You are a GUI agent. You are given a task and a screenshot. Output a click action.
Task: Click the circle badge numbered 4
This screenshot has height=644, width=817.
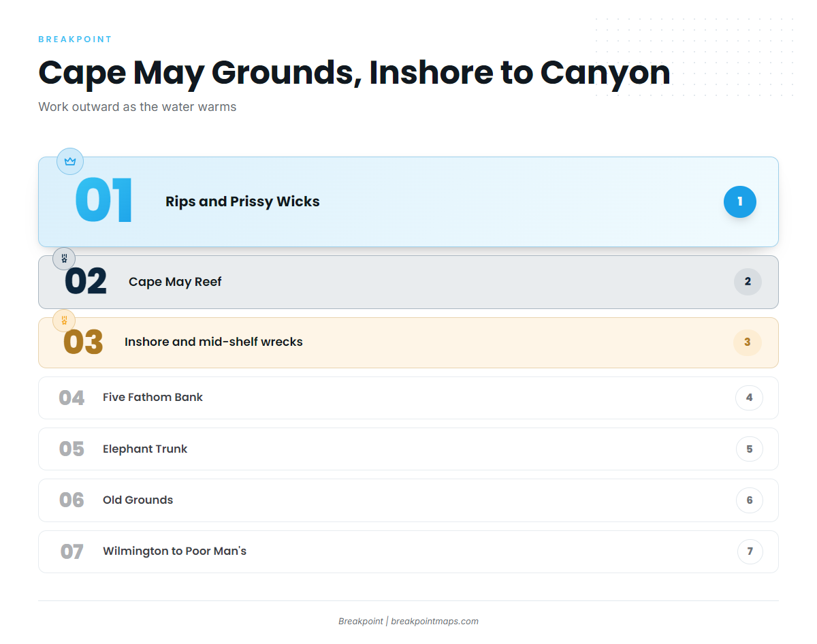pos(749,398)
